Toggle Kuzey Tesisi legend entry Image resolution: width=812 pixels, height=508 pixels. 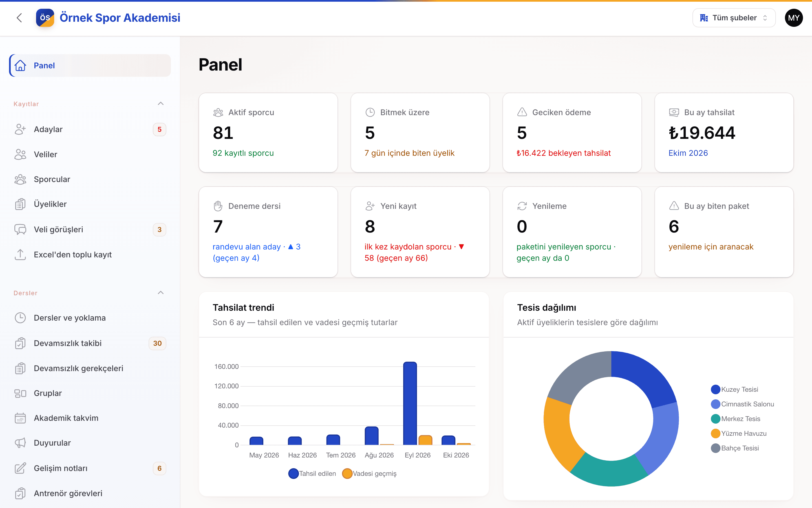point(734,389)
